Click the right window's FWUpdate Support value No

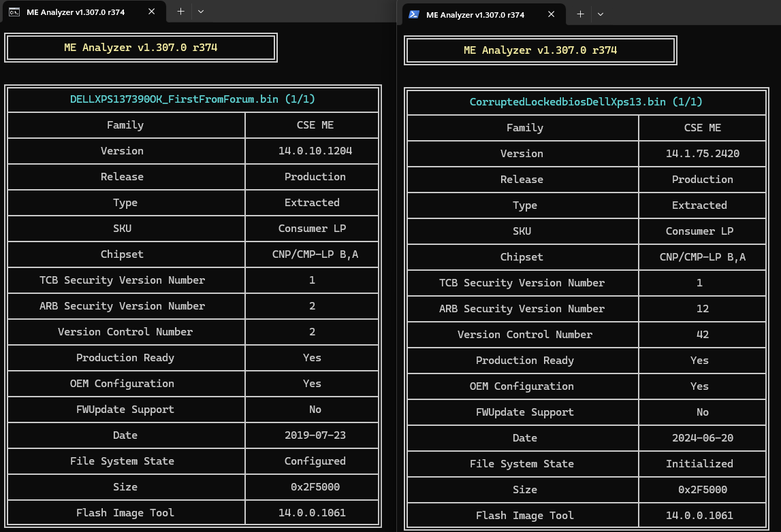pyautogui.click(x=702, y=412)
